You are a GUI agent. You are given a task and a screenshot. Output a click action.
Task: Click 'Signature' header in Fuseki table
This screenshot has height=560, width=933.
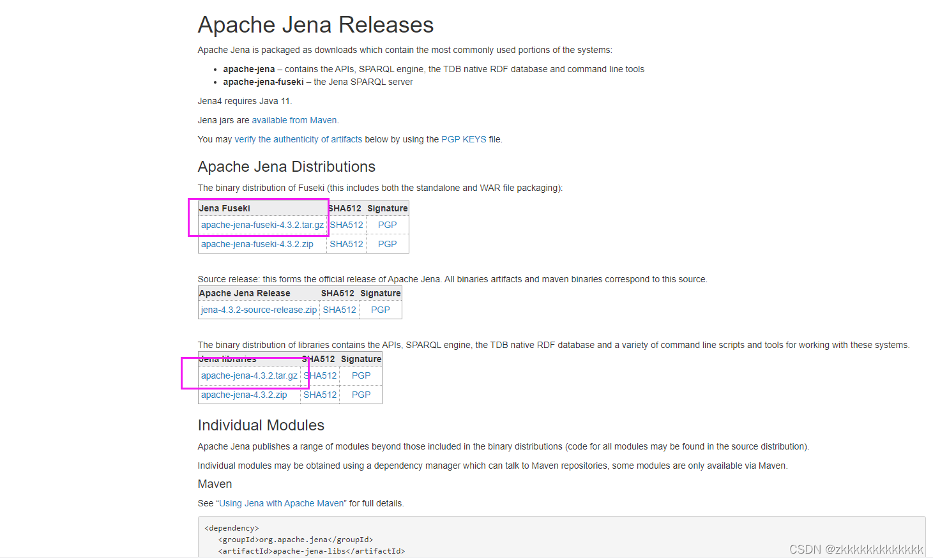387,208
